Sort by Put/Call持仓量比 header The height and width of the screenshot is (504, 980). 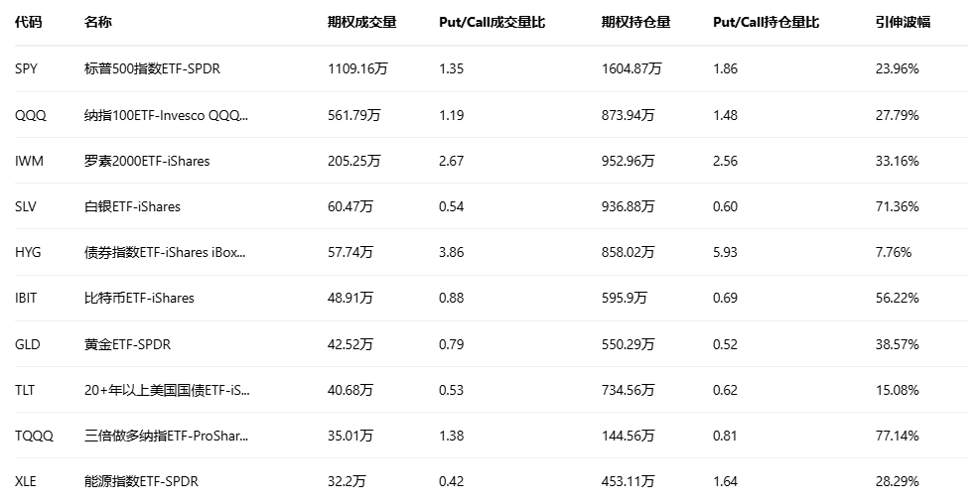(x=766, y=22)
